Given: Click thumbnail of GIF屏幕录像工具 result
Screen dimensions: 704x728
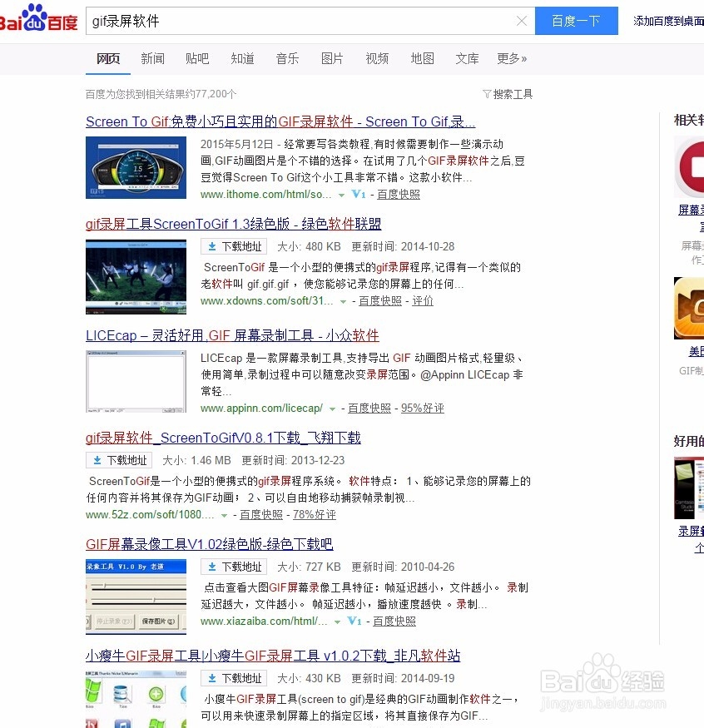Looking at the screenshot, I should coord(136,597).
